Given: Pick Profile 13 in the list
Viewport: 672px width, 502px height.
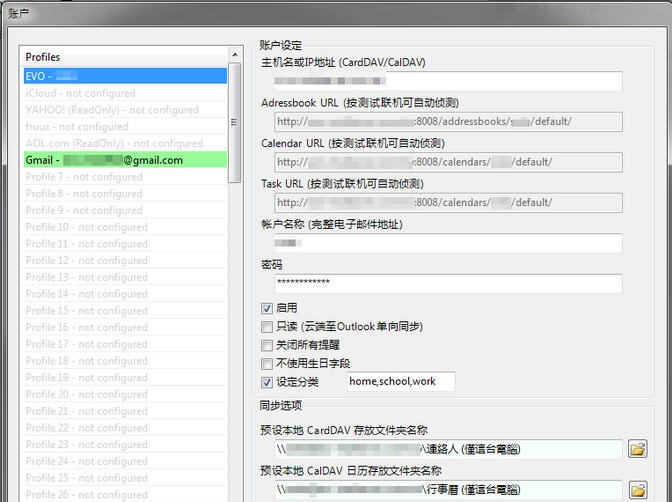Looking at the screenshot, I should click(125, 277).
